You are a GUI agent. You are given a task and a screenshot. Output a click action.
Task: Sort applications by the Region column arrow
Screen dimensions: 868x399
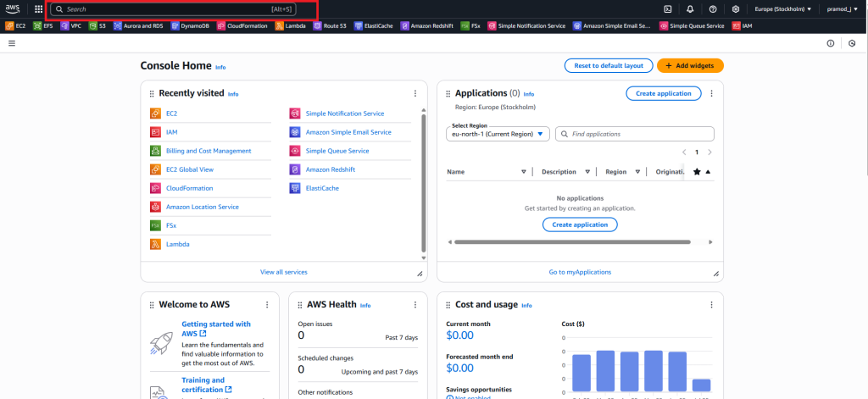637,172
